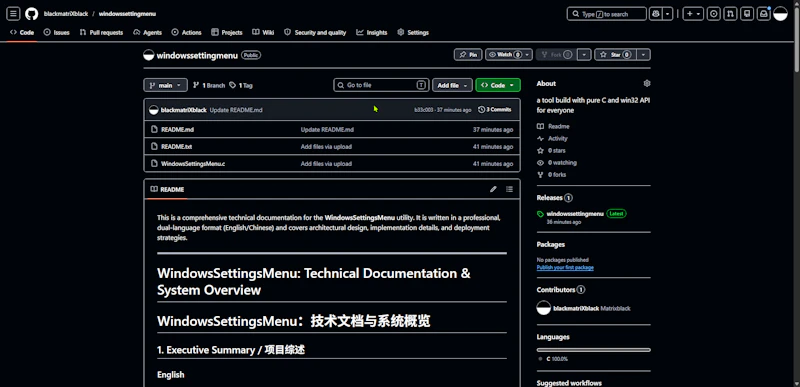
Task: Switch to the Issues tab
Action: (x=57, y=32)
